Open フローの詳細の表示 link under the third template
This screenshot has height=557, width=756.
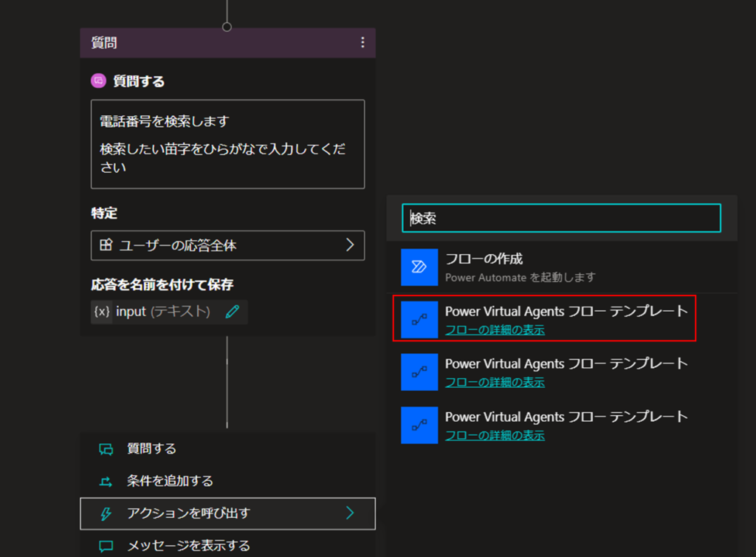point(495,435)
